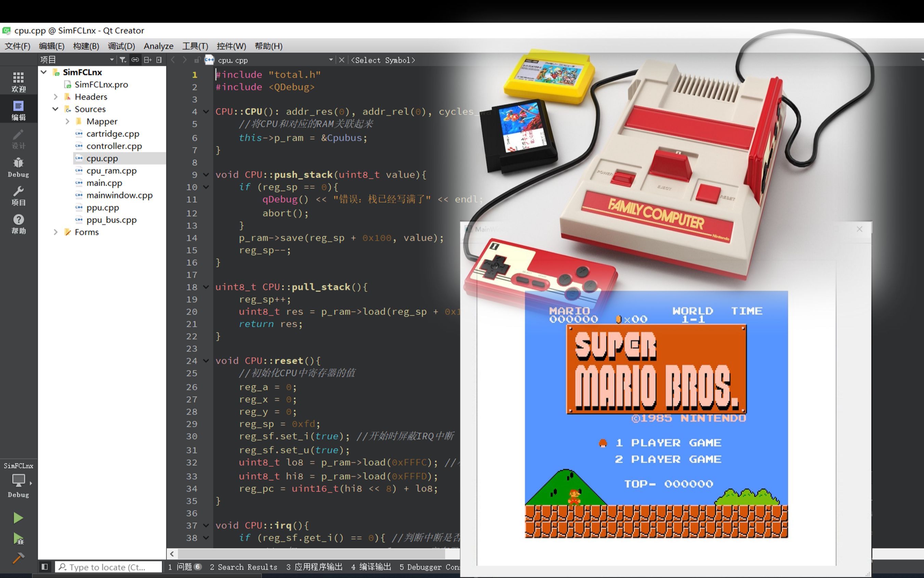Open mainwindow.cpp from Sources
This screenshot has height=578, width=924.
[119, 195]
